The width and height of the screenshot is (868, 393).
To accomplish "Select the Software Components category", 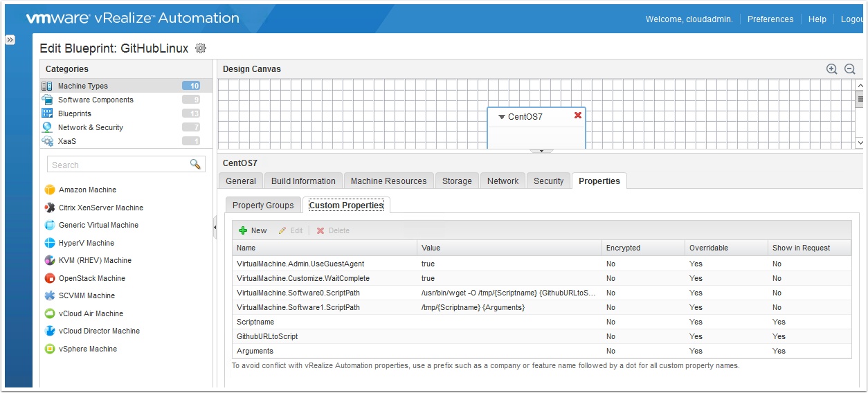I will click(x=126, y=100).
